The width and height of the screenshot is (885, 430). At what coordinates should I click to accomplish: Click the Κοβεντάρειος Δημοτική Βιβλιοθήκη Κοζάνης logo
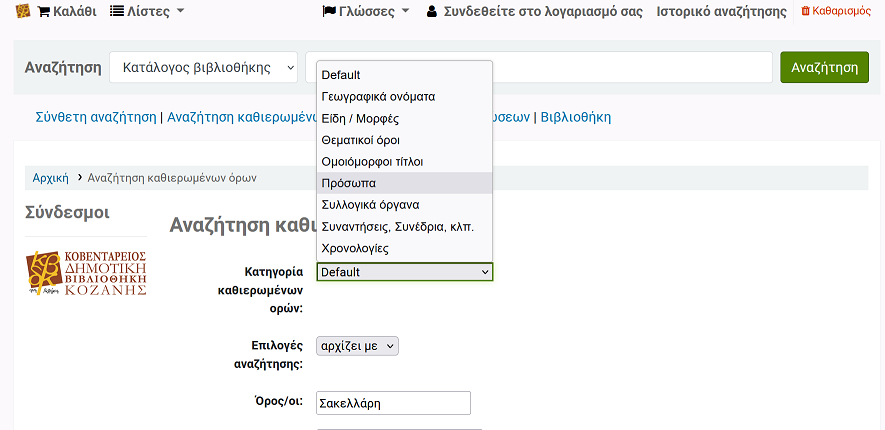pos(86,273)
